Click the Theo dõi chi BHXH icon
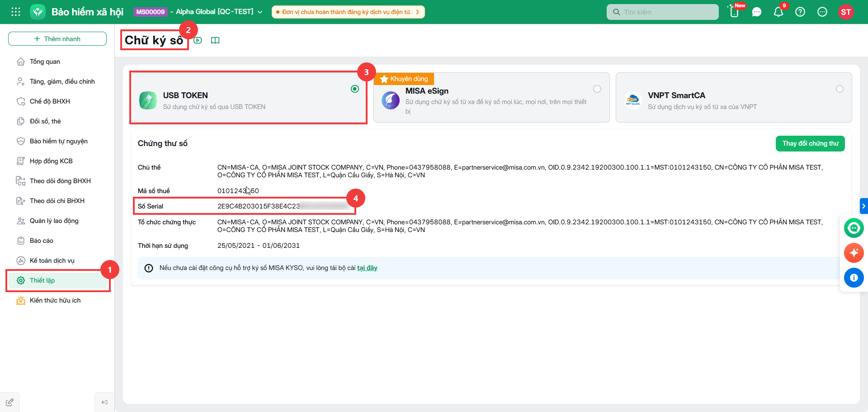 coord(21,201)
